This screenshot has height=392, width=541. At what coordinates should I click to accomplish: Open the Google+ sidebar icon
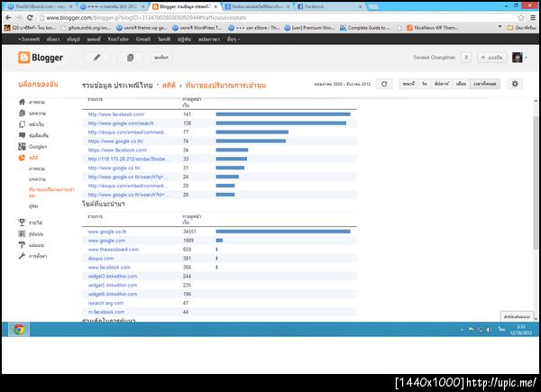point(22,147)
